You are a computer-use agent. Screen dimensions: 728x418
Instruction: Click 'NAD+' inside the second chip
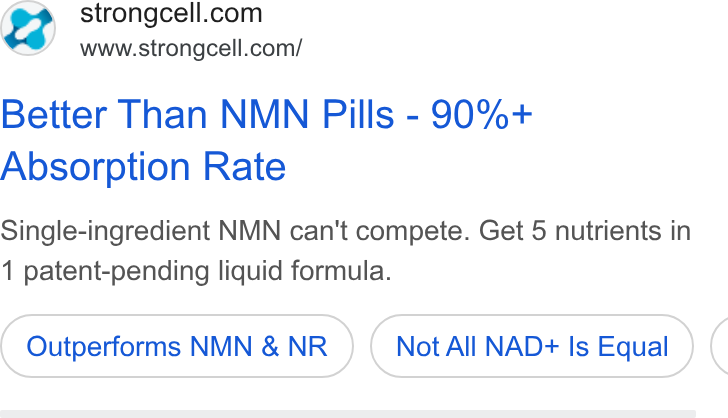click(x=522, y=346)
